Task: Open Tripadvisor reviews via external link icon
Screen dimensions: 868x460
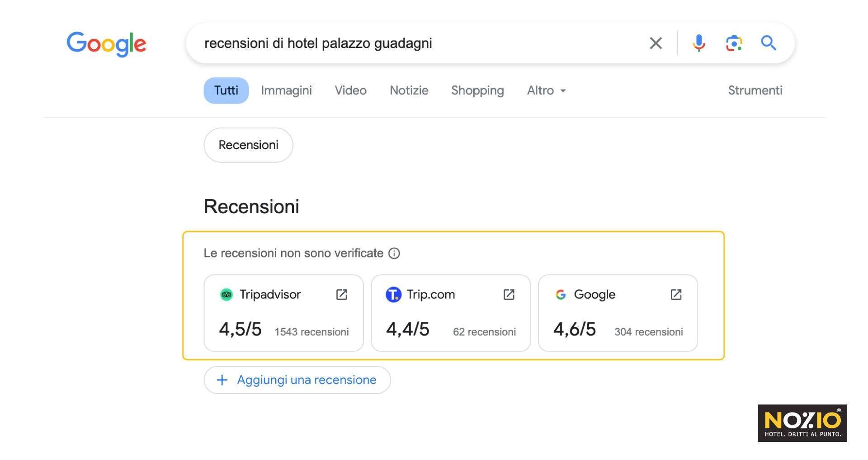Action: [x=342, y=294]
